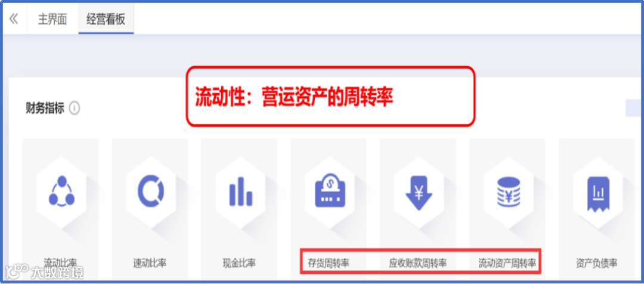Select the 现金比率 bar chart icon
Viewport: 644px width, 284px height.
[240, 192]
